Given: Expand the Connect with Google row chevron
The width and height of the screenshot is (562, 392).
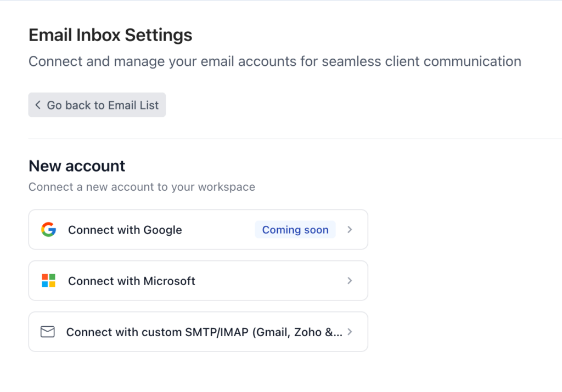Looking at the screenshot, I should click(350, 230).
